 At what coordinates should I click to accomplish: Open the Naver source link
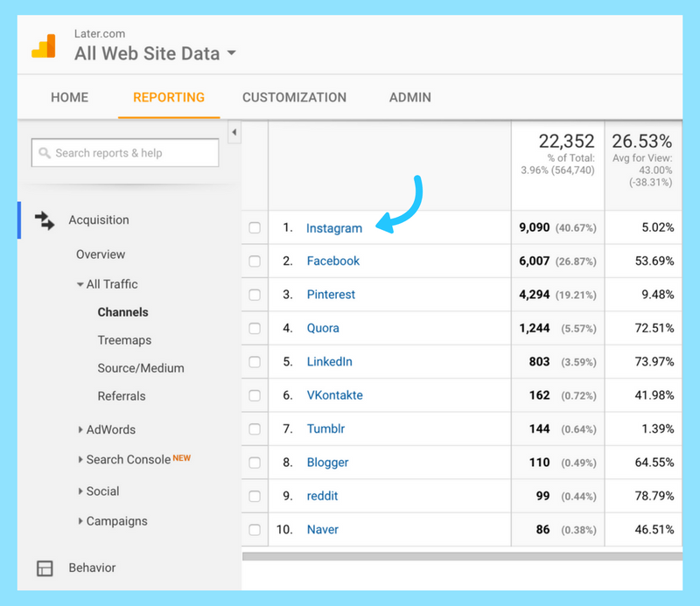click(323, 530)
